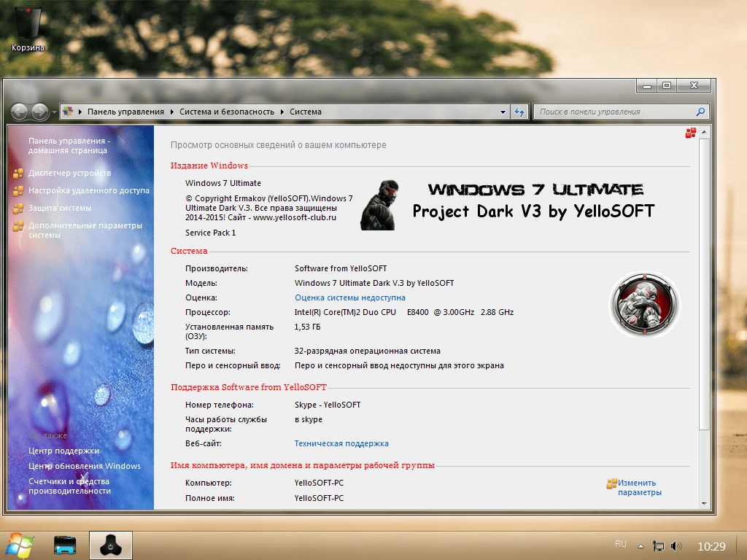The height and width of the screenshot is (560, 747).
Task: Select Система и безопасность breadcrumb
Action: tap(227, 112)
